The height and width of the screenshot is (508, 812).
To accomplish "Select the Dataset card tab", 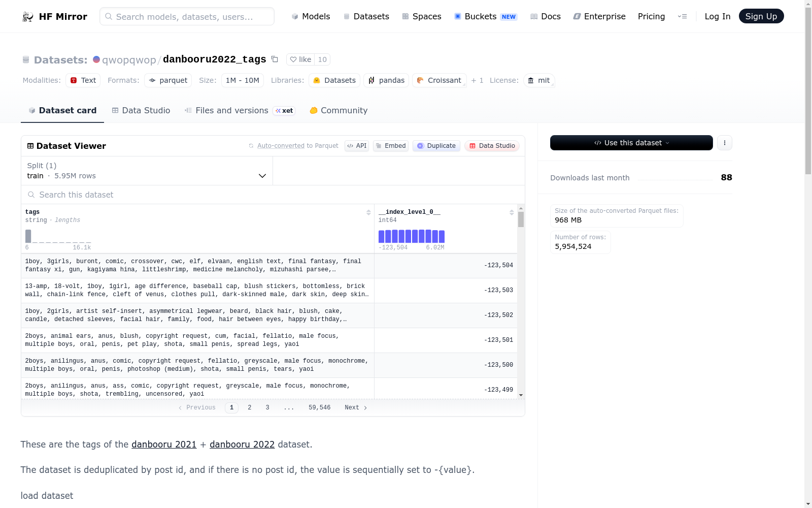I will click(62, 110).
